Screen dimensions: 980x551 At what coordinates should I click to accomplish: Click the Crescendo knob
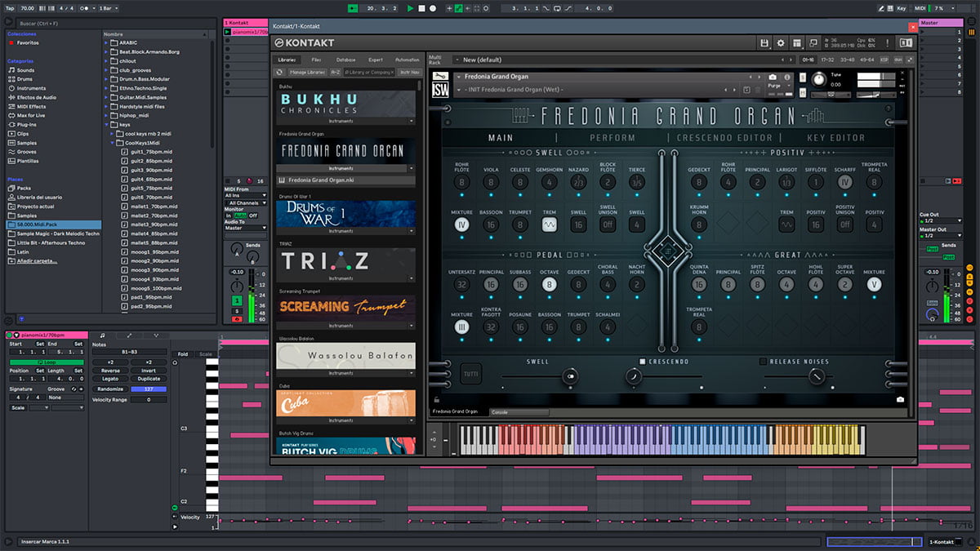[x=634, y=376]
